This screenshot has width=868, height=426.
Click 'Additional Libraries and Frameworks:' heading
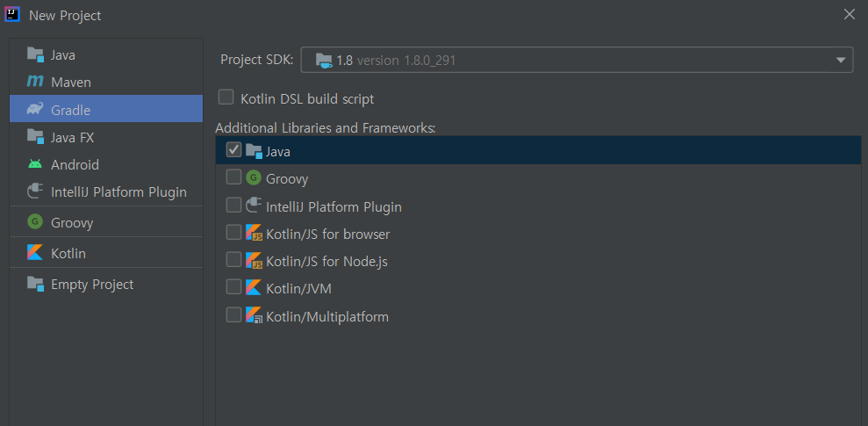pyautogui.click(x=326, y=128)
